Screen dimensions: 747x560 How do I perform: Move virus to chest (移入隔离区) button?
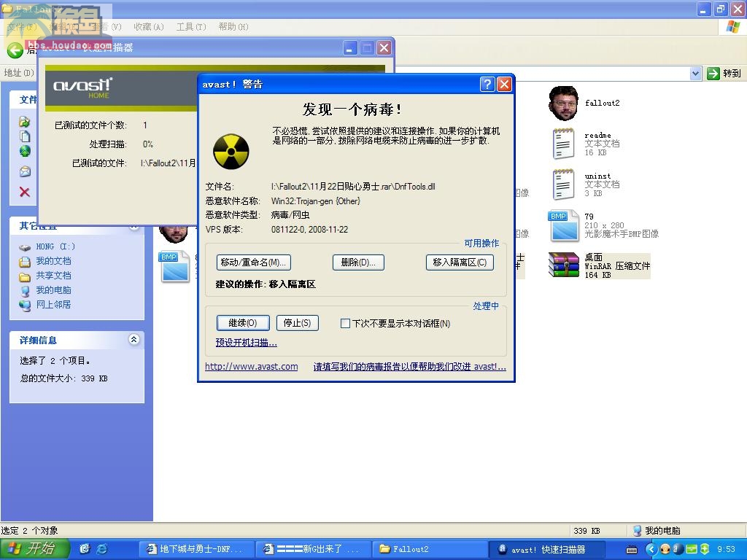(x=460, y=262)
